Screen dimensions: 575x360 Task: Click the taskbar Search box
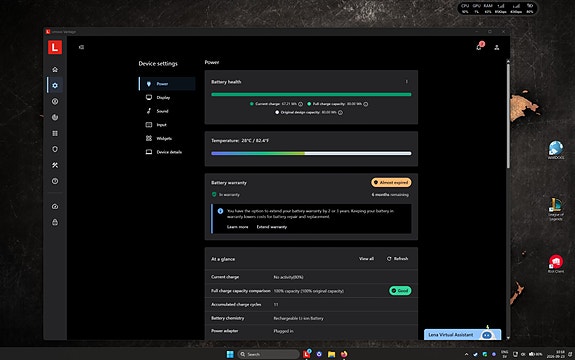[x=268, y=354]
